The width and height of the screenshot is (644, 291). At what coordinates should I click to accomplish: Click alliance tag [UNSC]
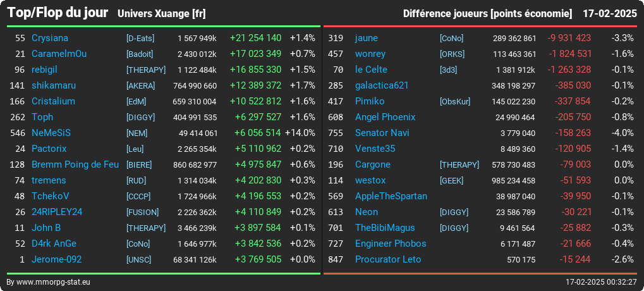tap(139, 259)
